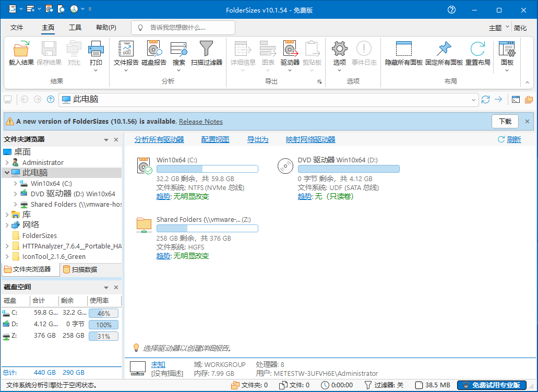
Task: Open the 文件 (File) menu
Action: (x=17, y=28)
